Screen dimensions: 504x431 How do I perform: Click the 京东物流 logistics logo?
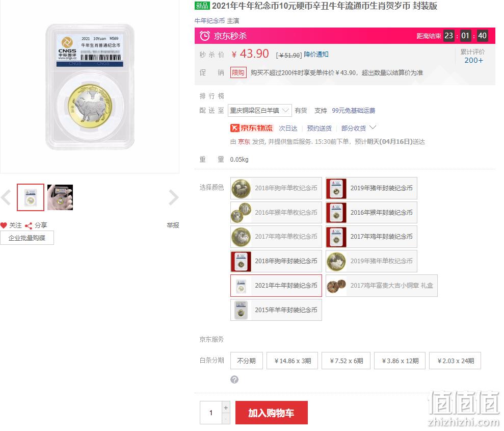pos(251,129)
